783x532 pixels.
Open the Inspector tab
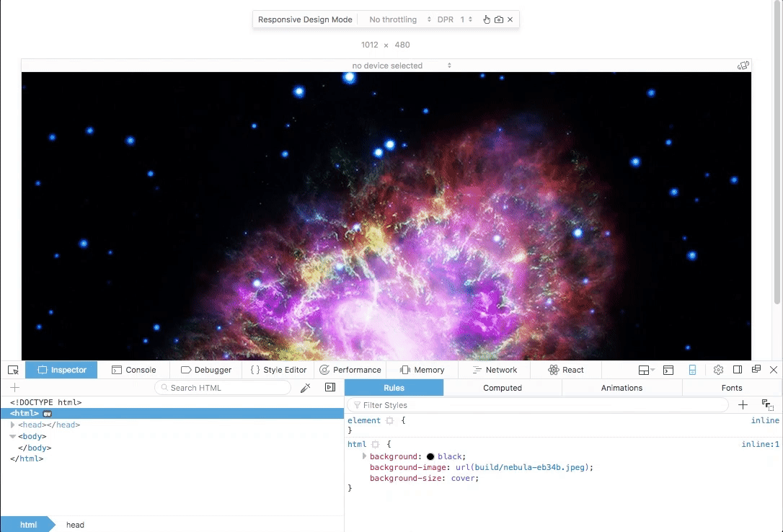[x=61, y=370]
